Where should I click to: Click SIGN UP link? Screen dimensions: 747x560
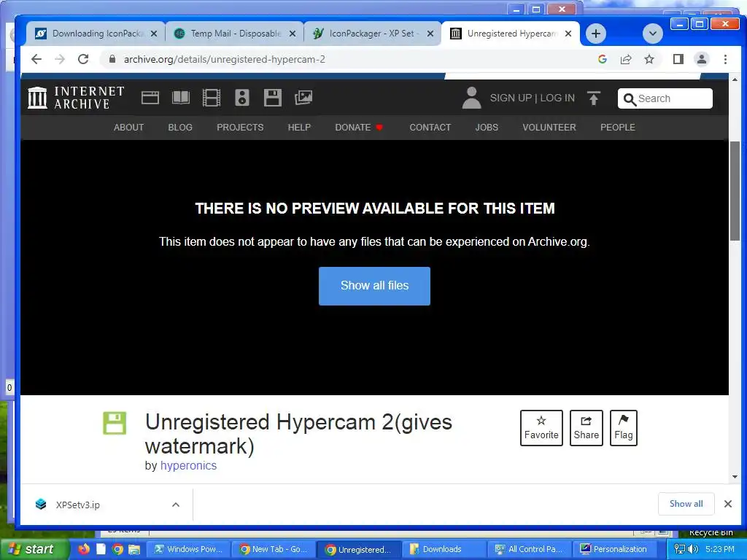(x=511, y=98)
